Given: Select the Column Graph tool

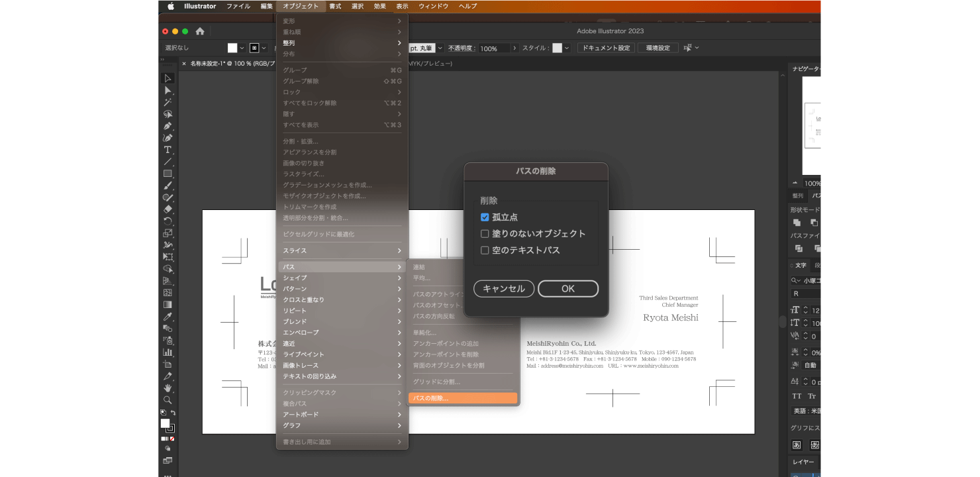Looking at the screenshot, I should (x=168, y=352).
